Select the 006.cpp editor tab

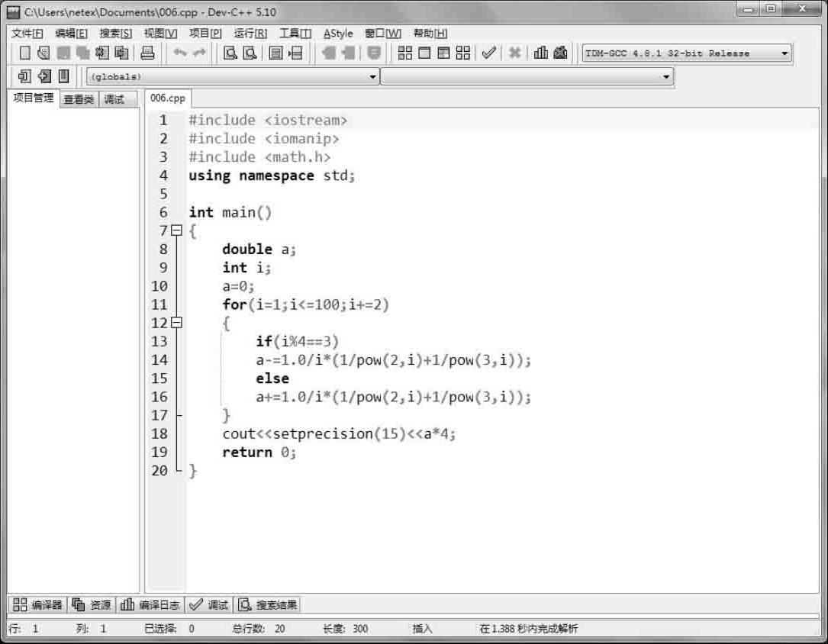pyautogui.click(x=167, y=98)
